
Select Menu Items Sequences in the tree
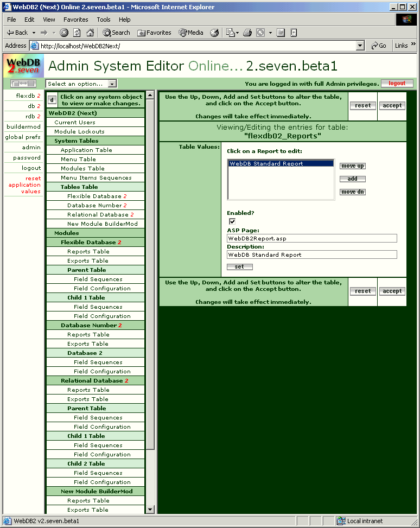point(96,177)
